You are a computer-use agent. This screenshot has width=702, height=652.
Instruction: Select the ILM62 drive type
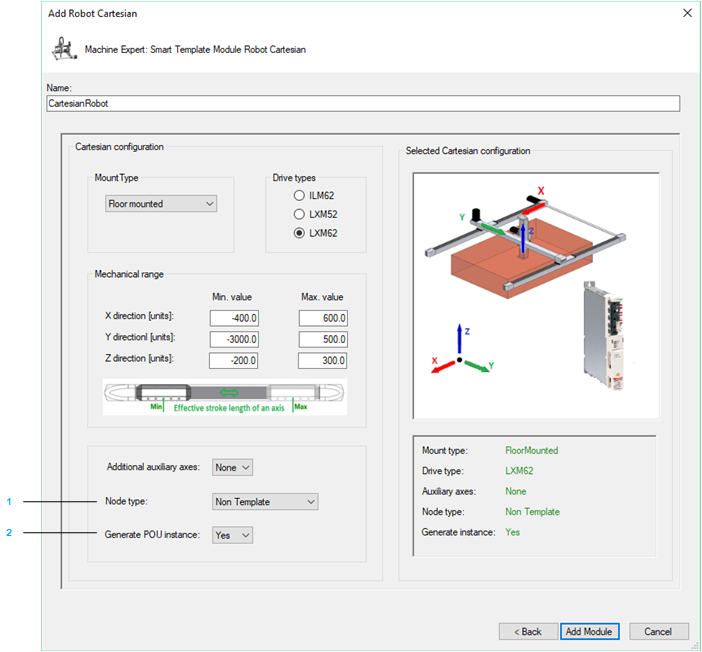299,195
